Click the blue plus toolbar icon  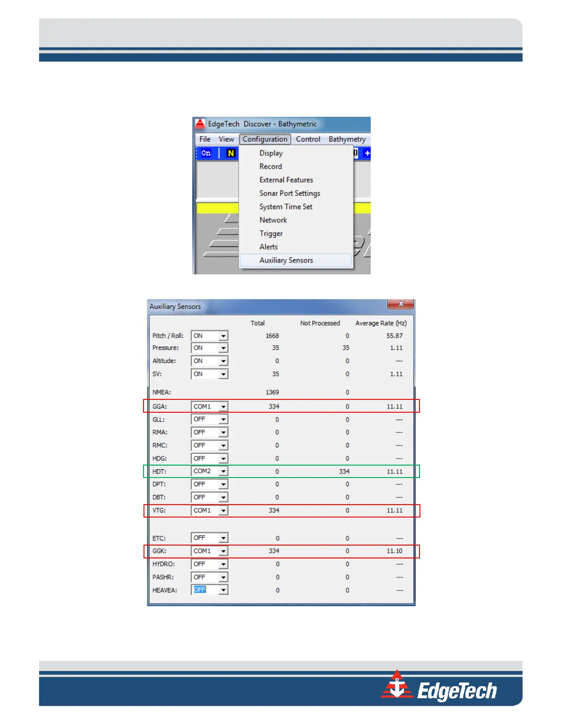tap(367, 153)
